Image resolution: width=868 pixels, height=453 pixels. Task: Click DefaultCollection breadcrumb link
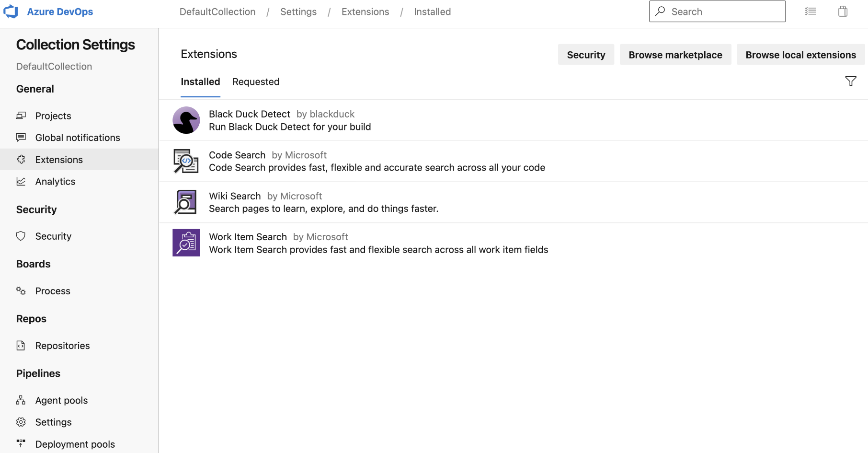tap(217, 12)
